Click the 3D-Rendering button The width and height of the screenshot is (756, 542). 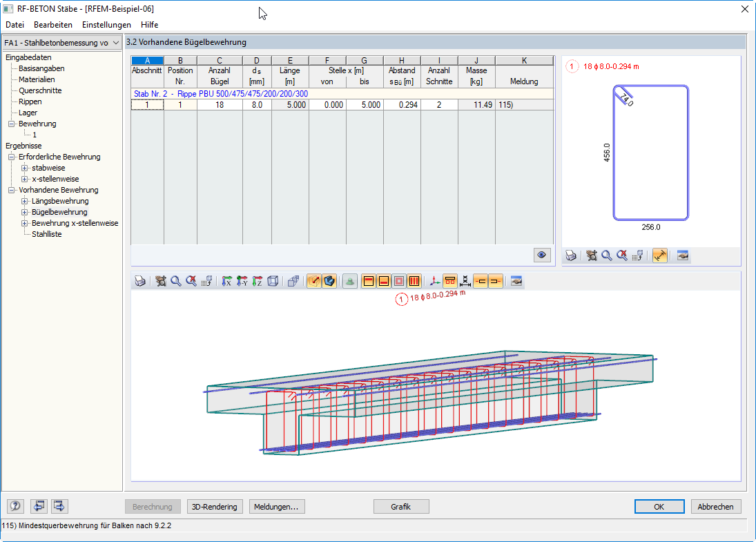click(215, 507)
